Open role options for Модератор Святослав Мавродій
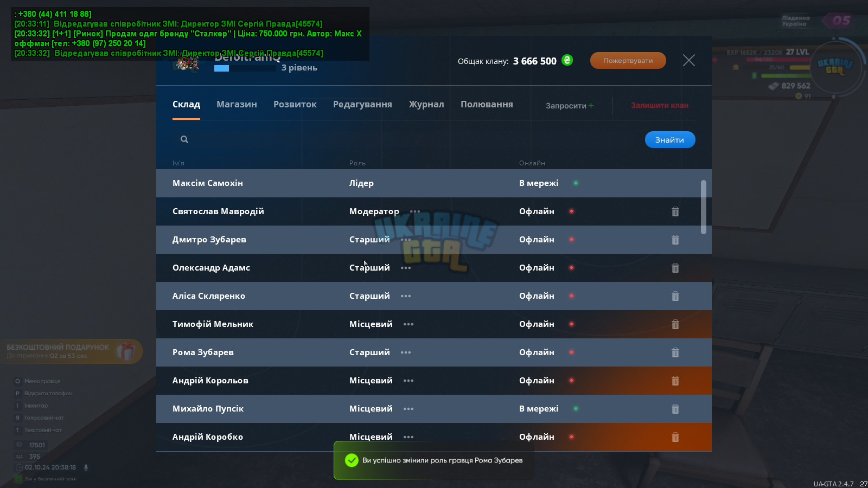868x488 pixels. click(x=415, y=211)
